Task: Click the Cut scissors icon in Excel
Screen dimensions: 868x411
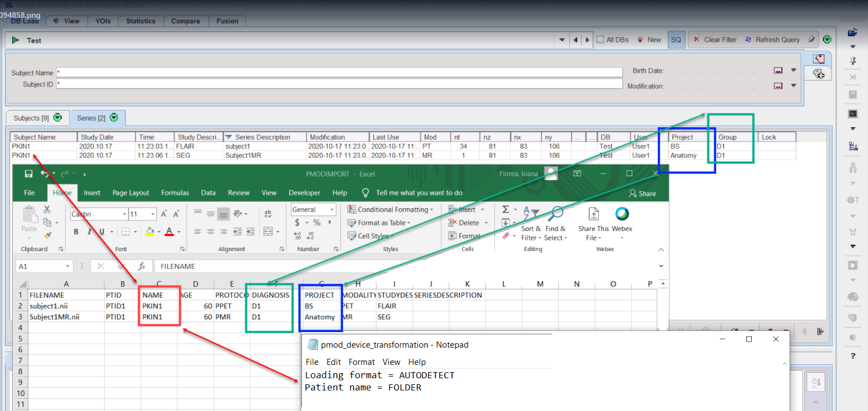Action: pyautogui.click(x=47, y=209)
